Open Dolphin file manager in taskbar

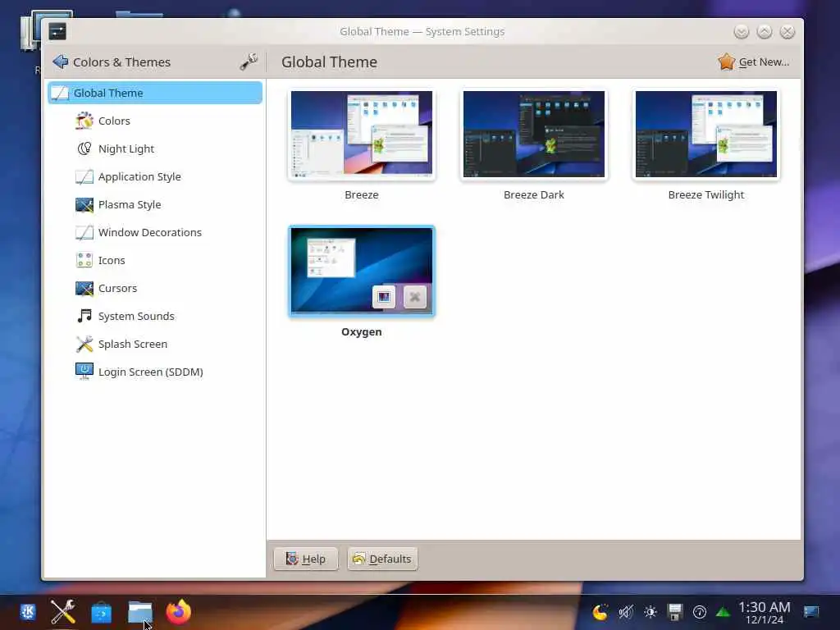[139, 612]
